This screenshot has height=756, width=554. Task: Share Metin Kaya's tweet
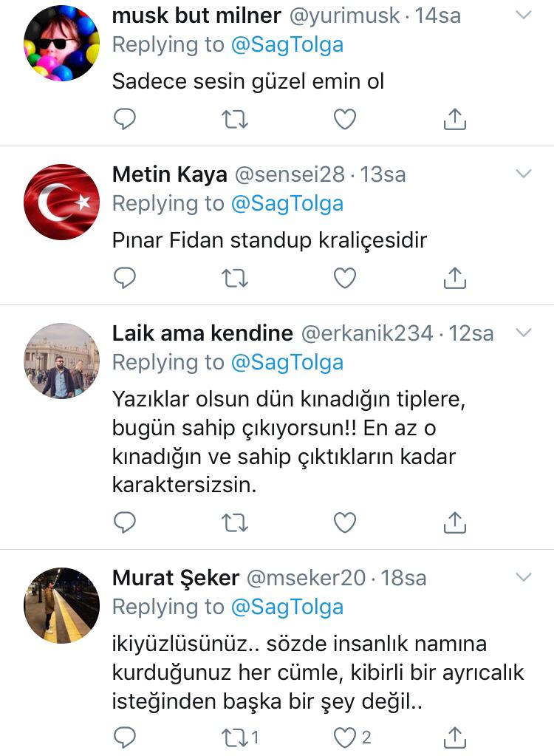coord(455,277)
